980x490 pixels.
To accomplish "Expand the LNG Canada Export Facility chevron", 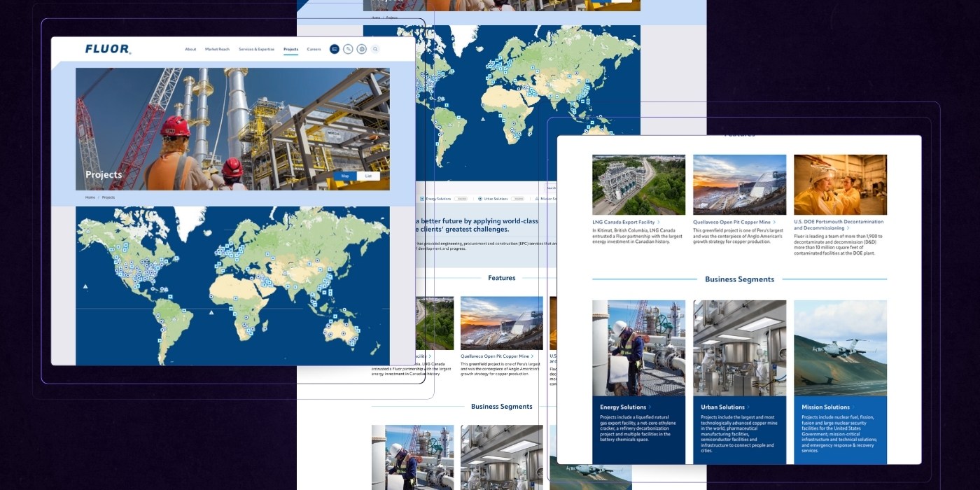I will point(658,223).
